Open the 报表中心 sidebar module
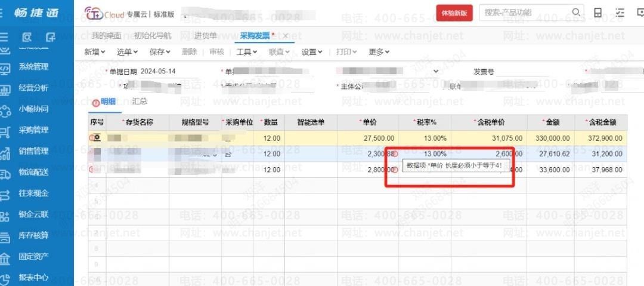The height and width of the screenshot is (286, 644). pos(33,278)
